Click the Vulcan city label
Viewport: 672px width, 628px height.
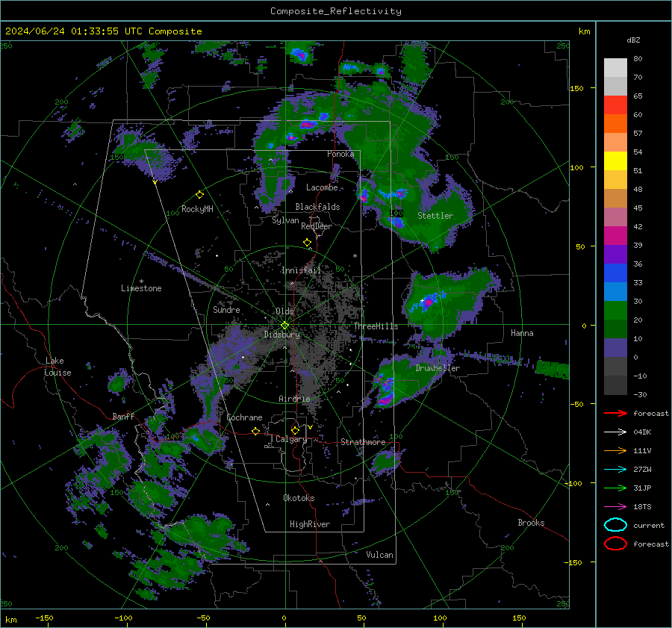click(x=379, y=555)
